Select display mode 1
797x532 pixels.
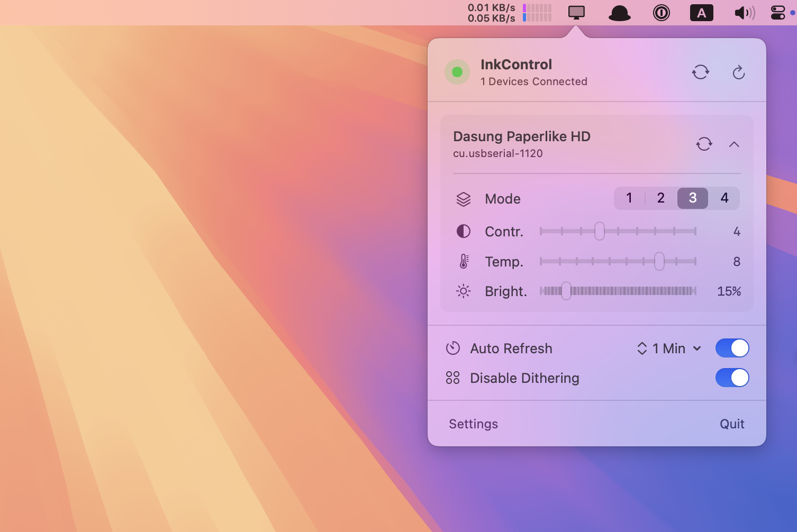coord(629,198)
